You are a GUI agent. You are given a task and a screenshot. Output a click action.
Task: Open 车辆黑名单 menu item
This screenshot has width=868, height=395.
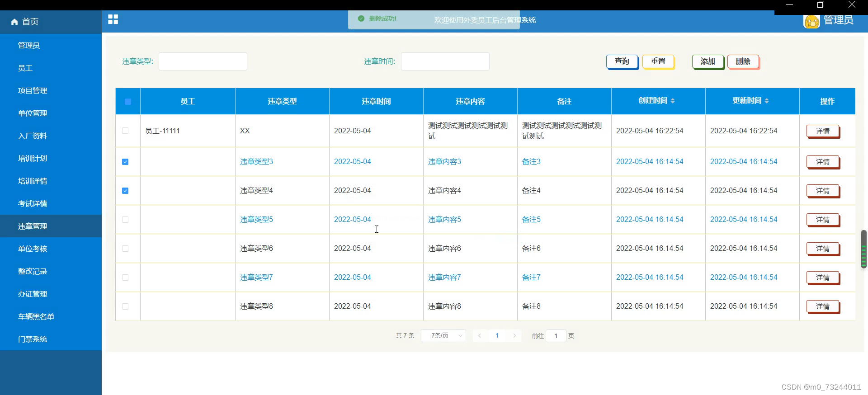(x=51, y=316)
